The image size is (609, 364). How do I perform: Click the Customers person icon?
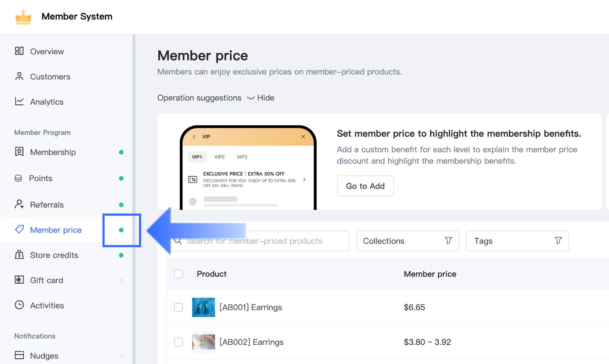tap(19, 76)
